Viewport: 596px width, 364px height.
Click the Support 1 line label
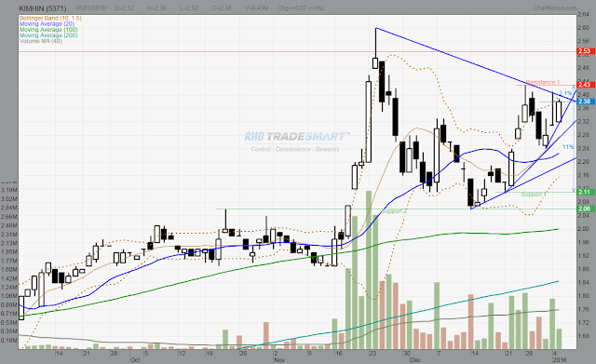[x=534, y=195]
